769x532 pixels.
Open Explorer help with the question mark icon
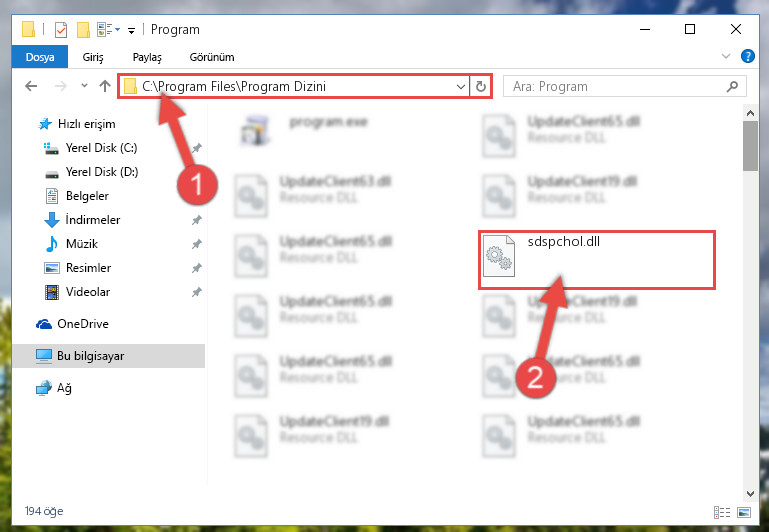pos(747,56)
